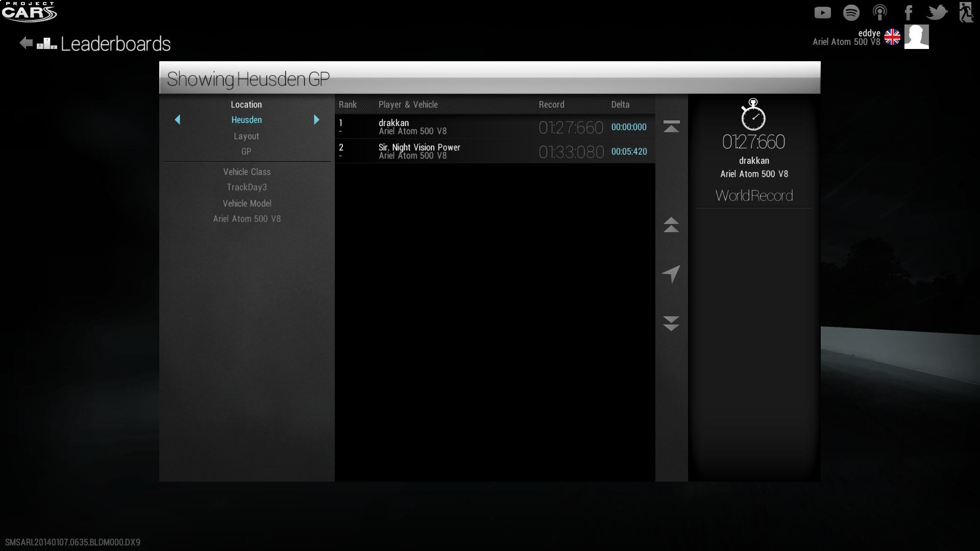
Task: Open the Facebook icon link
Action: [909, 12]
